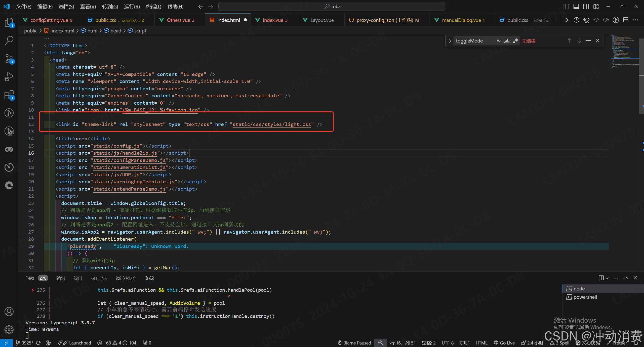Expand the script breadcrumb element

click(140, 31)
